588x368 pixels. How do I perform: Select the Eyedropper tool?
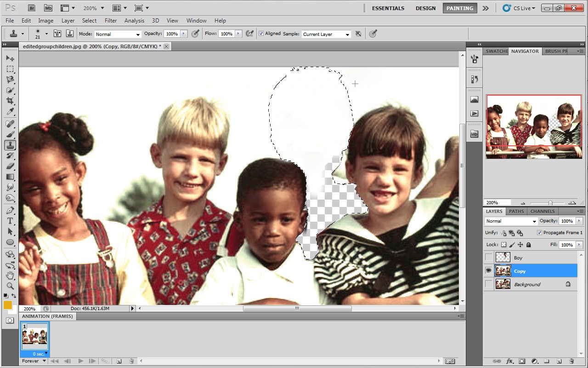coord(10,111)
